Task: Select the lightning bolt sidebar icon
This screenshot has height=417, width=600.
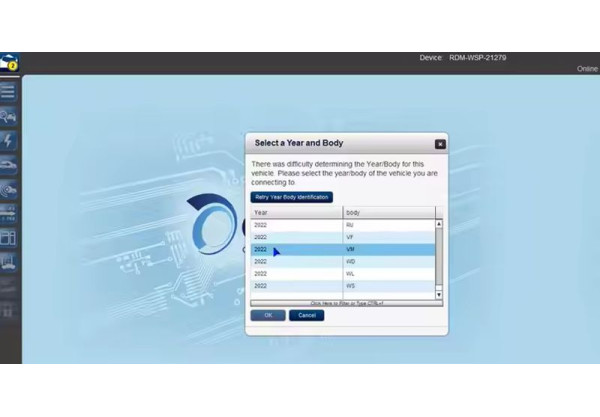Action: [9, 141]
